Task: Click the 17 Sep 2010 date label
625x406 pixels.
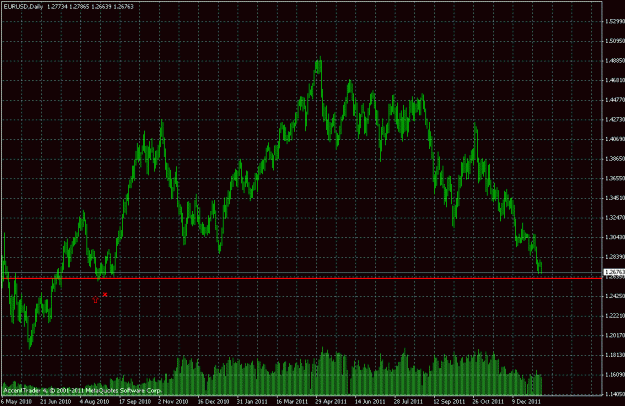Action: (135, 401)
